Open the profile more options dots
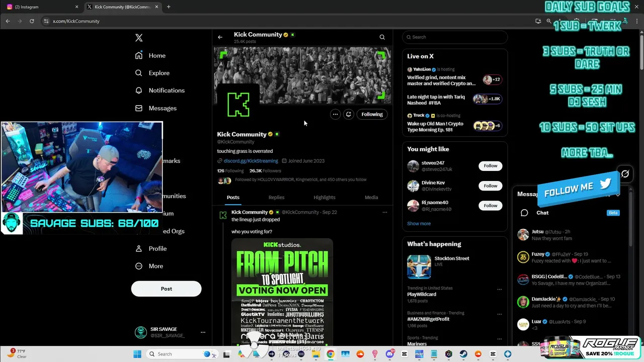 335,114
